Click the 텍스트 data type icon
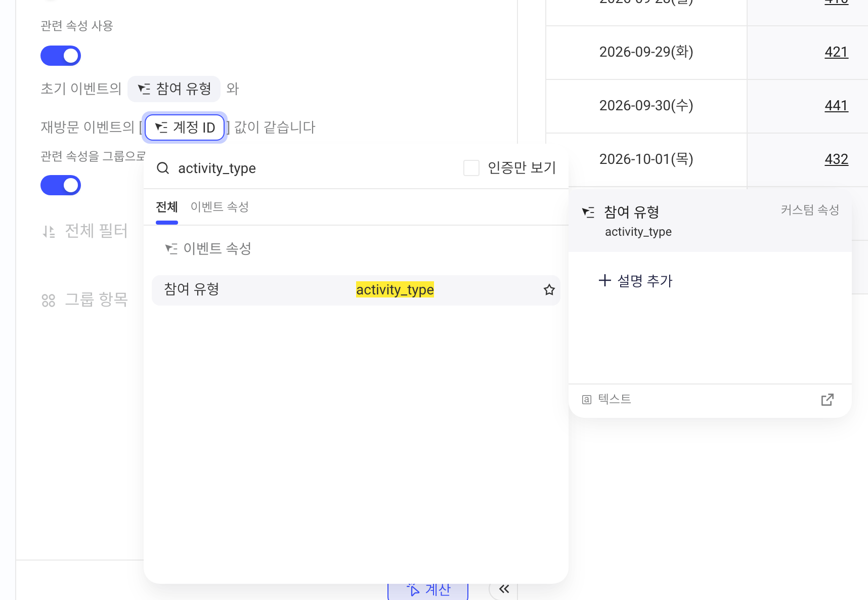 (587, 400)
